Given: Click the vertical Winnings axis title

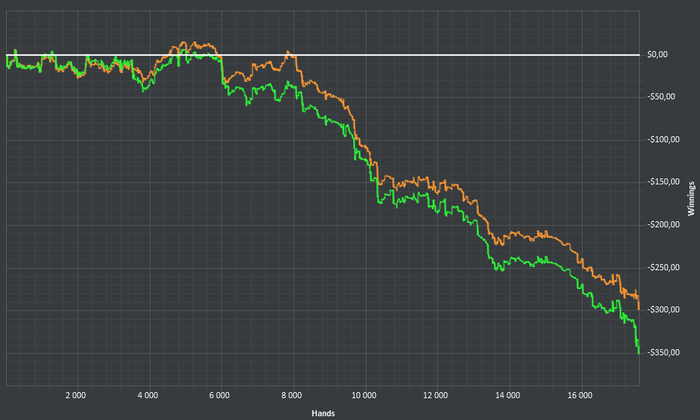Looking at the screenshot, I should (691, 199).
